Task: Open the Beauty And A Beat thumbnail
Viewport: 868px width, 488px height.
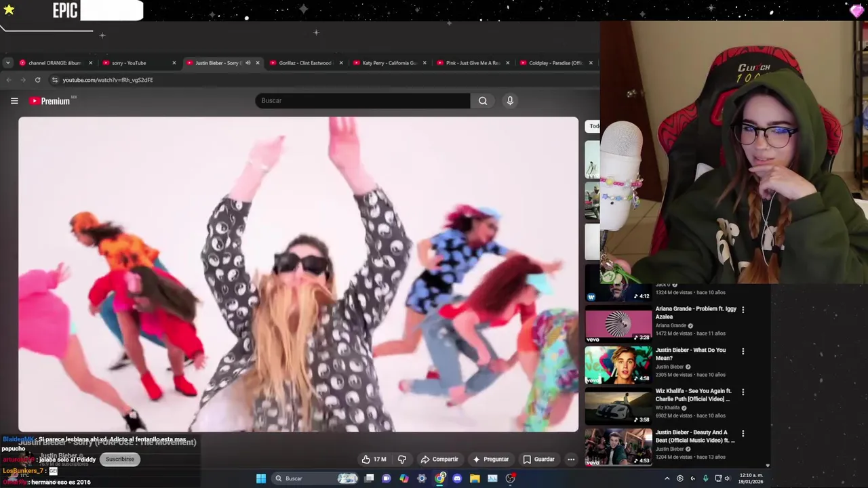Action: (618, 447)
